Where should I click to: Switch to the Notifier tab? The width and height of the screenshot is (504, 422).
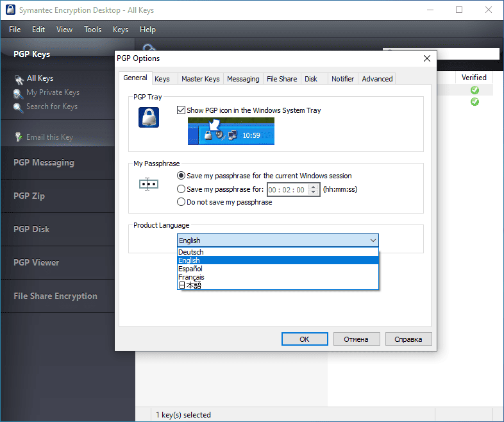pos(342,79)
